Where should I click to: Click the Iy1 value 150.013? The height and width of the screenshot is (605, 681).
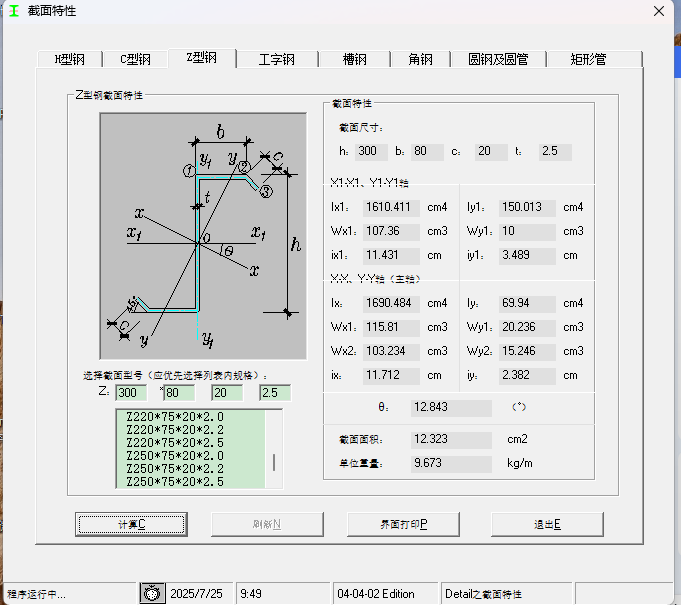pos(527,207)
